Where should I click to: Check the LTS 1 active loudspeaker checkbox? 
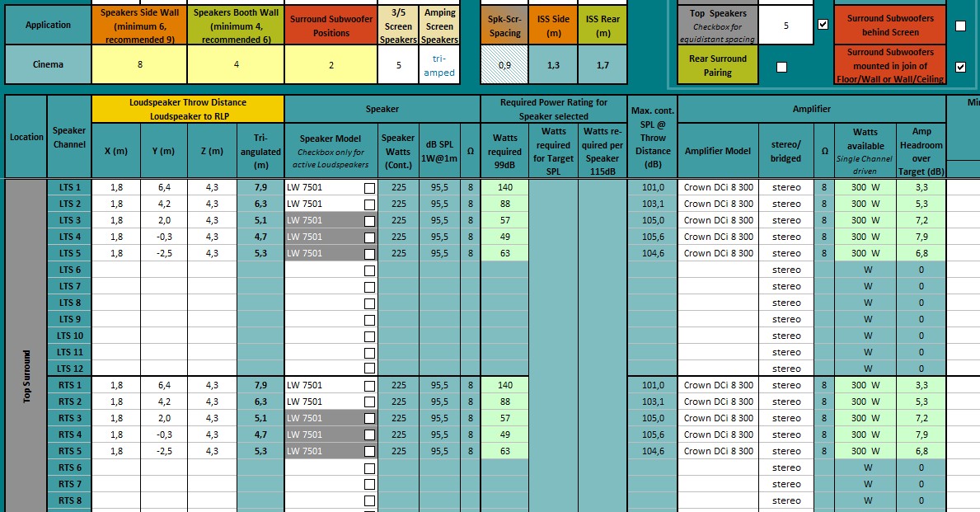click(x=369, y=188)
